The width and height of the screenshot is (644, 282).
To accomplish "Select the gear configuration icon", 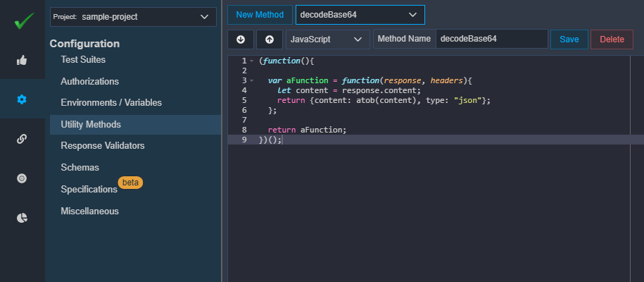I will [x=22, y=99].
